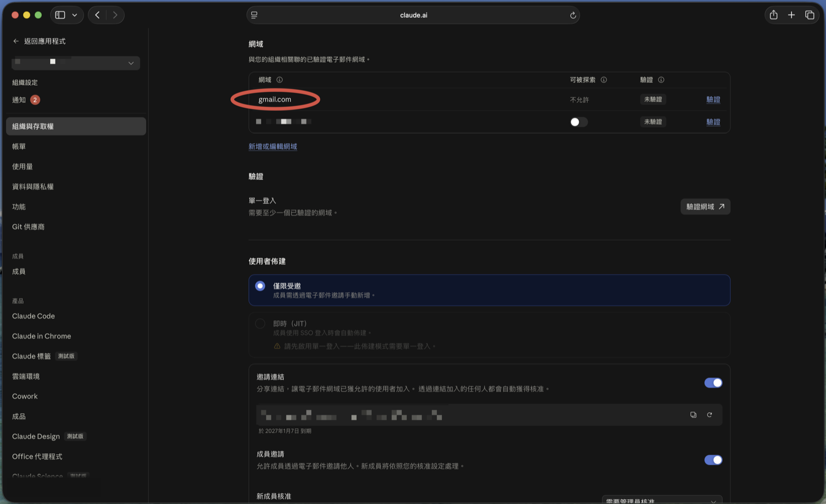This screenshot has height=504, width=826.
Task: Click the gmail.com domain text
Action: (x=275, y=99)
